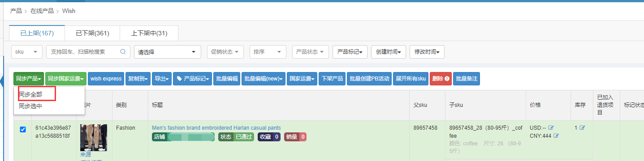Switch to the 上下架中(31) tab
This screenshot has width=644, height=161.
pyautogui.click(x=149, y=34)
